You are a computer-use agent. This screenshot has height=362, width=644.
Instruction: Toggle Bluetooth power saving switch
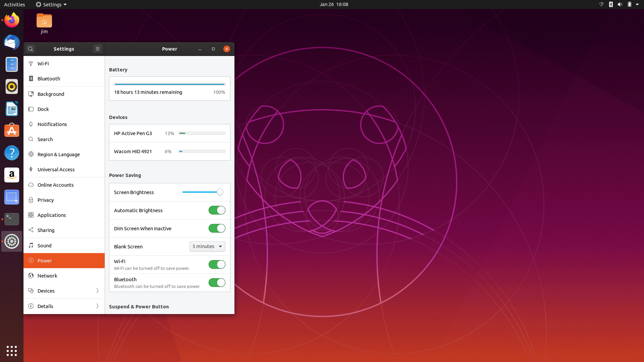[217, 283]
